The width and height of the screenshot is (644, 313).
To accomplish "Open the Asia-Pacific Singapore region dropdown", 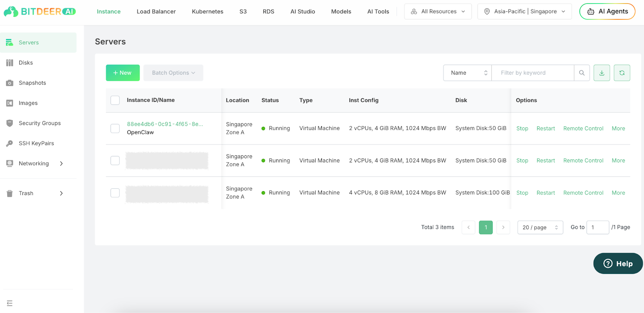I will tap(524, 12).
